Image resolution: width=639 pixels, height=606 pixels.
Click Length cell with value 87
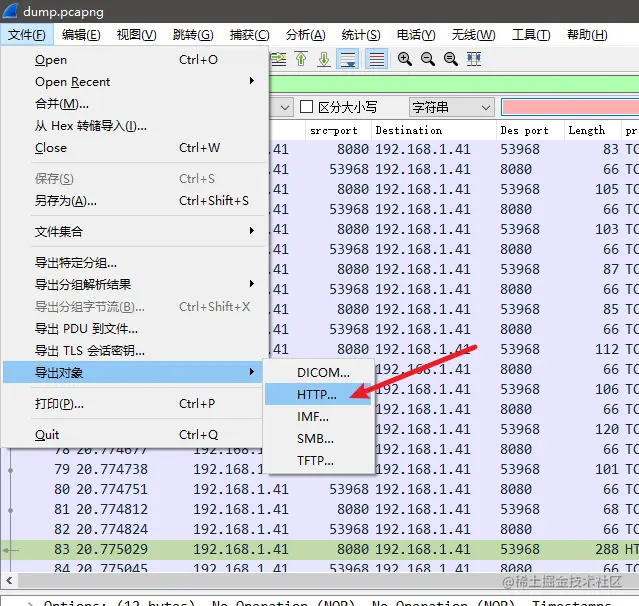click(611, 269)
